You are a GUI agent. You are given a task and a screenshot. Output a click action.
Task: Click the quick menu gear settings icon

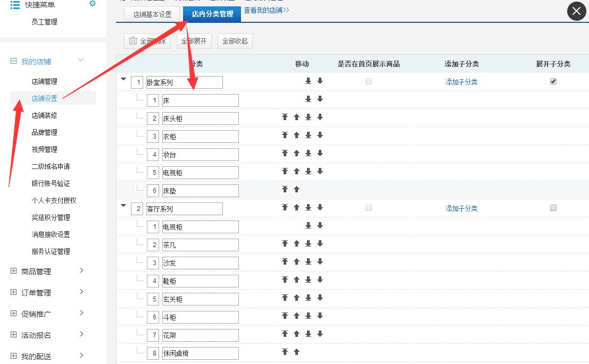(93, 4)
